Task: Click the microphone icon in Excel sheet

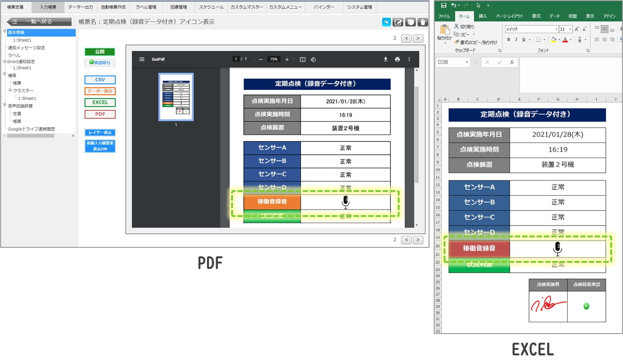Action: tap(558, 248)
